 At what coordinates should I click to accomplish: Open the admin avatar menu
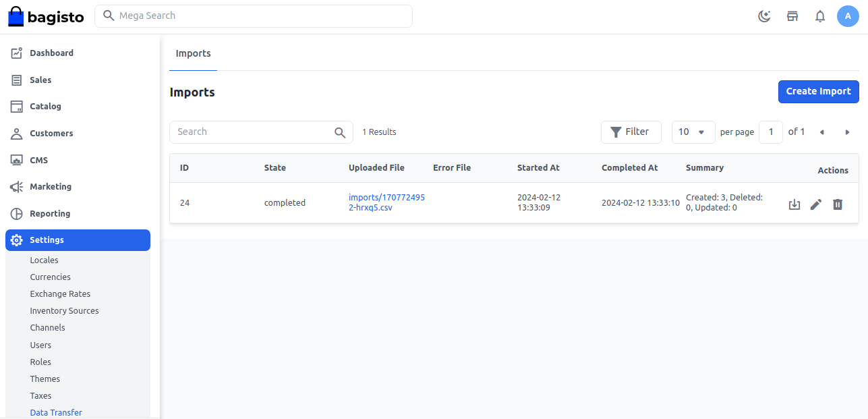848,16
